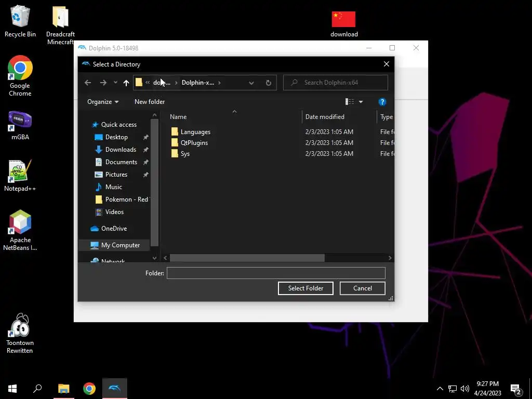Image resolution: width=532 pixels, height=399 pixels.
Task: Click the truncated 'do...' breadcrumb segment
Action: [162, 83]
